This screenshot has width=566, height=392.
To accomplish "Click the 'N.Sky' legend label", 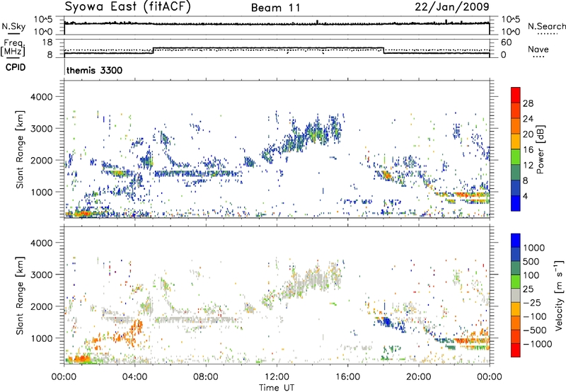I will [x=13, y=26].
